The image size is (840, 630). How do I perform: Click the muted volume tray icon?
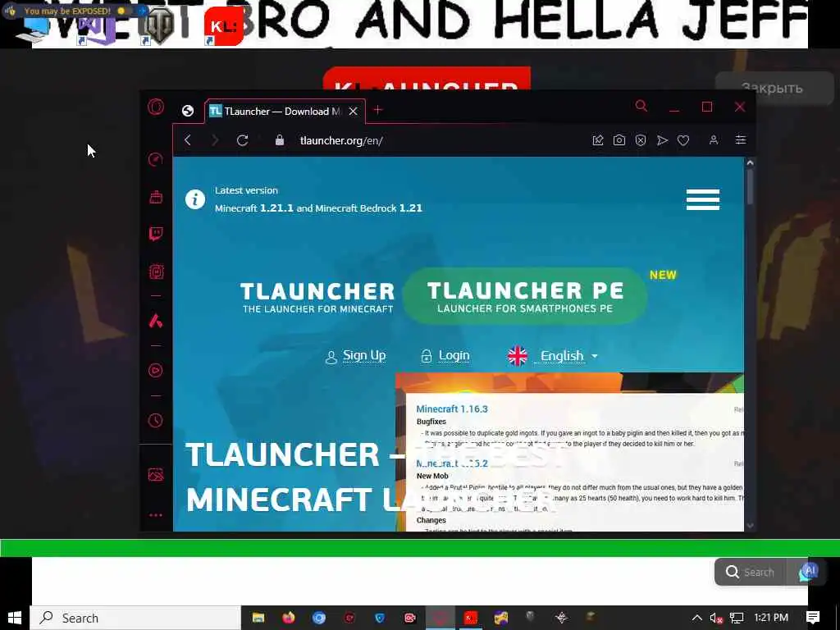point(716,618)
